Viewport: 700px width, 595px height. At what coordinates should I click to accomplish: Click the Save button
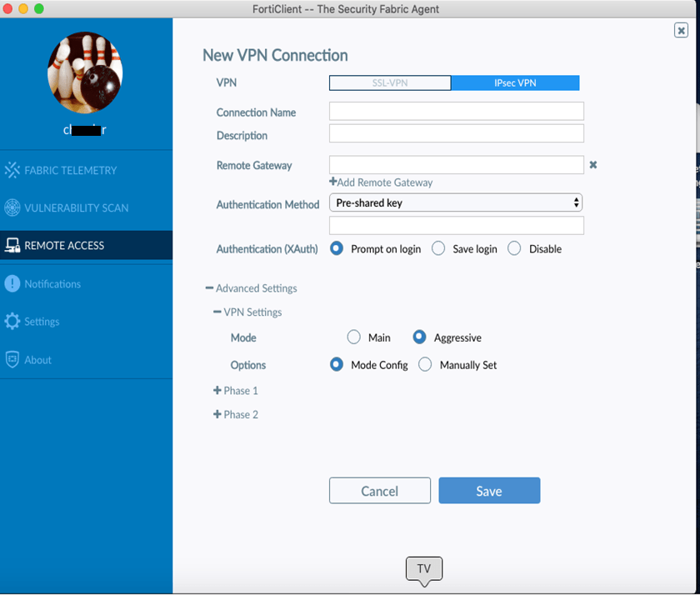[489, 491]
